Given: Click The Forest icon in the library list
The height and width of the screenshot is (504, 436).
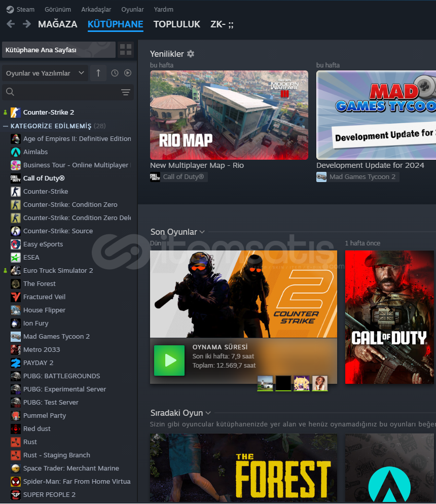Looking at the screenshot, I should click(x=16, y=284).
